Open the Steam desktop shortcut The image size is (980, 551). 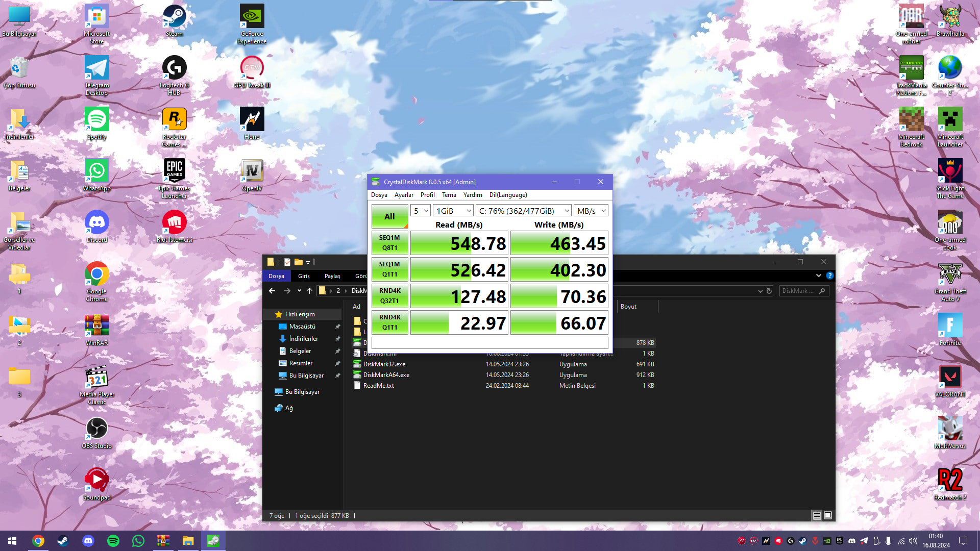point(174,20)
